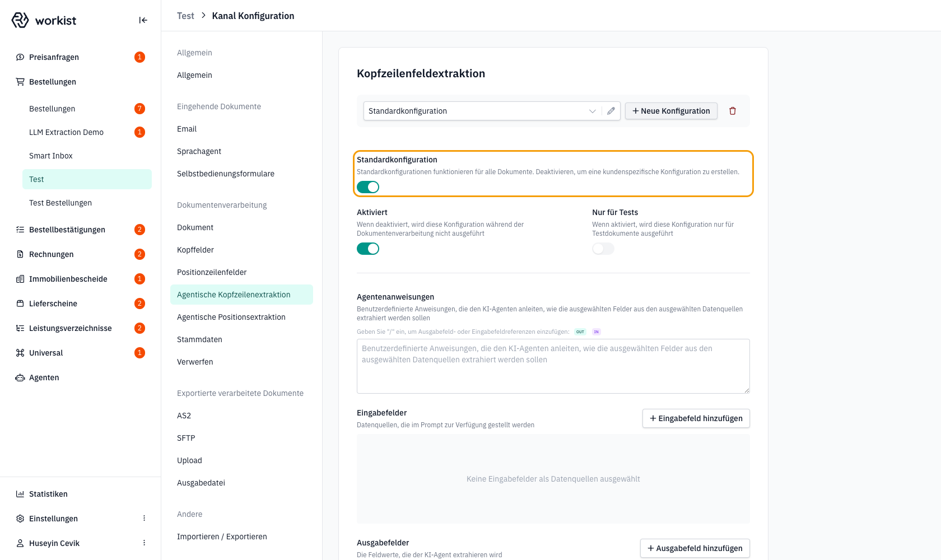Click the Preisanfragen badge showing 1
Viewport: 941px width, 560px height.
click(x=140, y=57)
